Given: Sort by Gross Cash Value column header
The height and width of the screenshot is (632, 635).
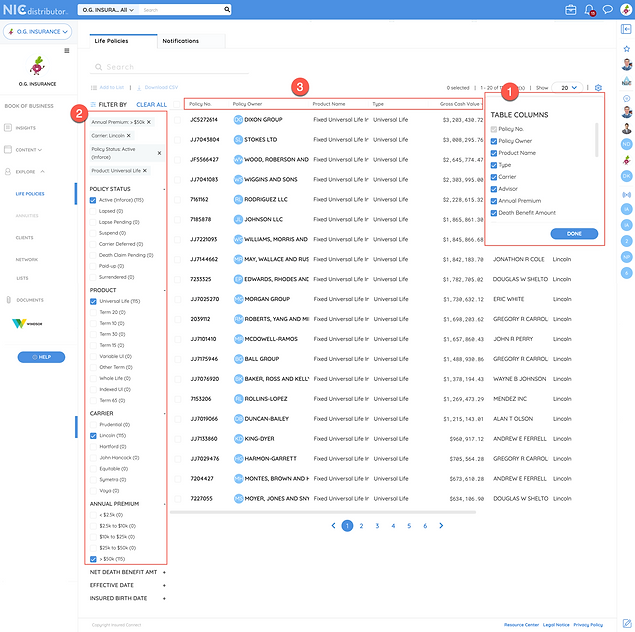Looking at the screenshot, I should coord(459,104).
